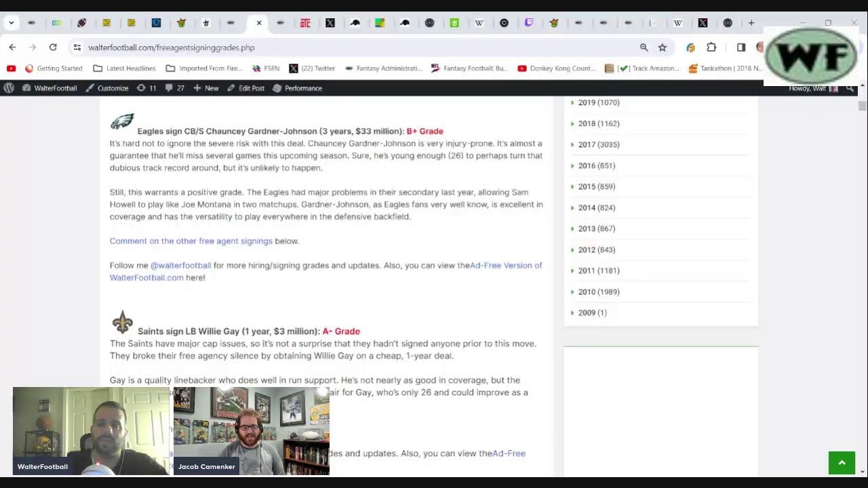Open the Tankathon 2018 bookmark

point(726,68)
